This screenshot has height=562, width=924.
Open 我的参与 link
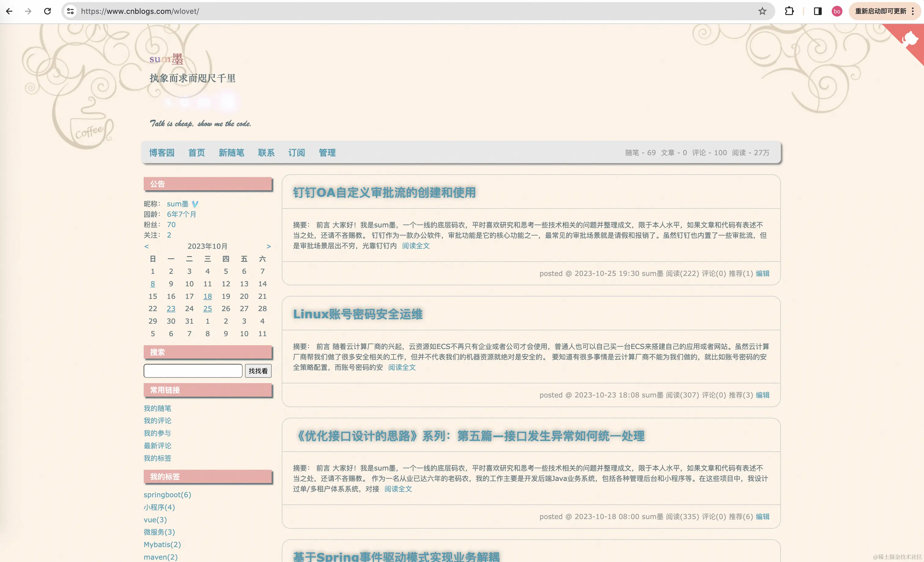coord(157,433)
